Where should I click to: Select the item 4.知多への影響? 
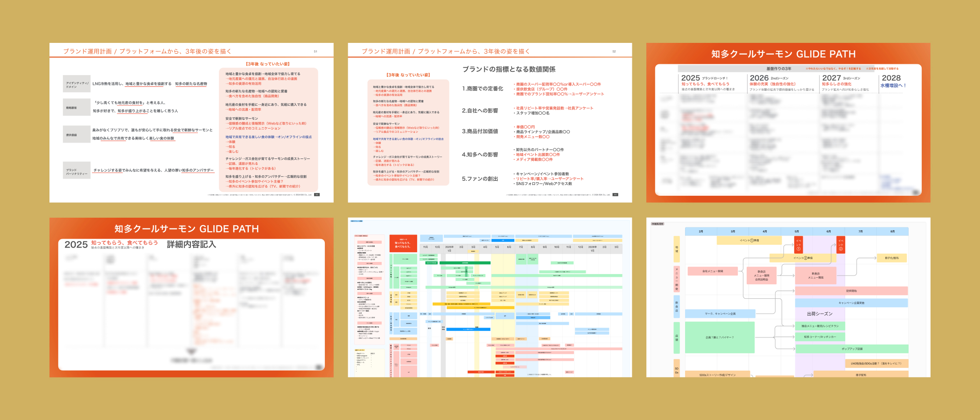click(x=480, y=154)
